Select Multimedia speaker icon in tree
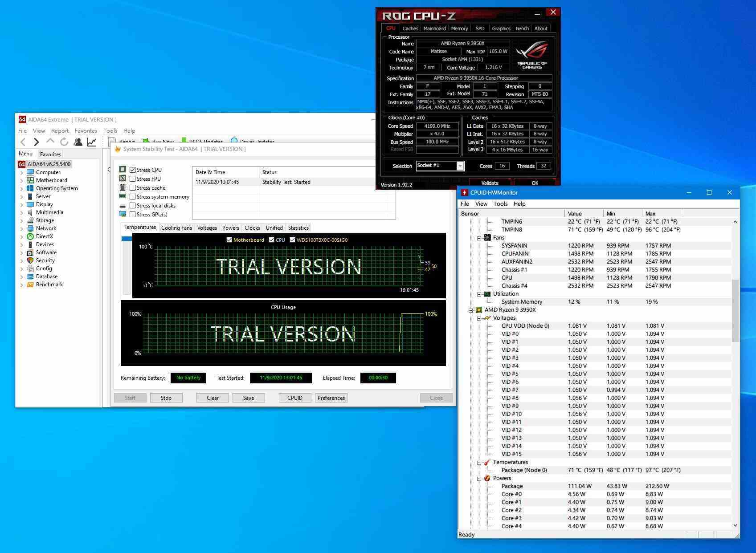756x553 pixels. [x=30, y=212]
